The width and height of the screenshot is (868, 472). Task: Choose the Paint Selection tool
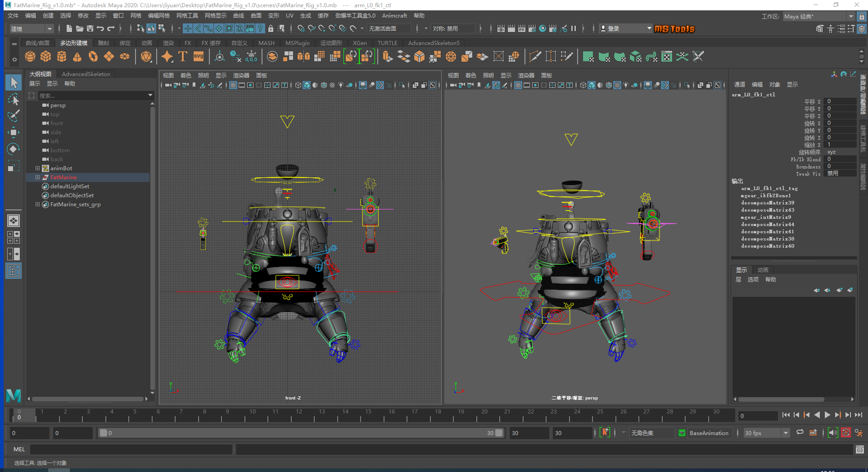click(x=14, y=116)
